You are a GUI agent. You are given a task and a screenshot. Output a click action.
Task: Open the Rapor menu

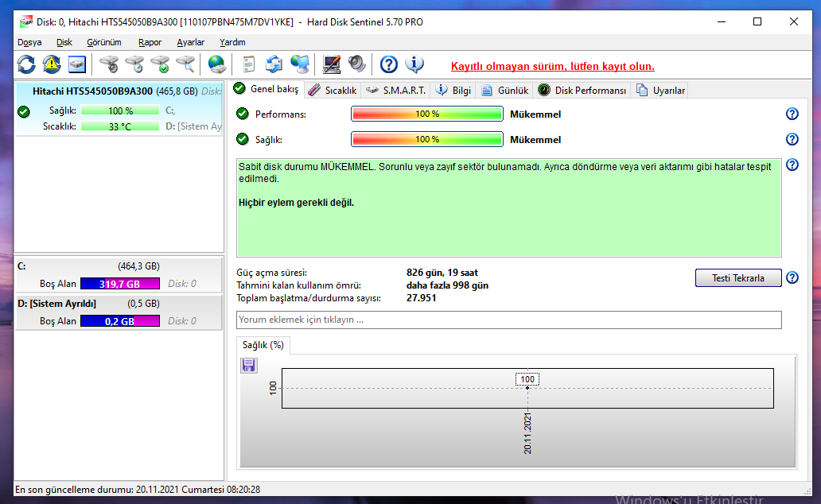pyautogui.click(x=150, y=42)
